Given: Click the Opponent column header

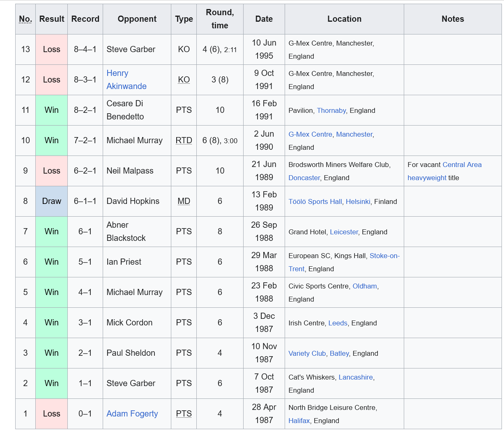Looking at the screenshot, I should click(137, 19).
